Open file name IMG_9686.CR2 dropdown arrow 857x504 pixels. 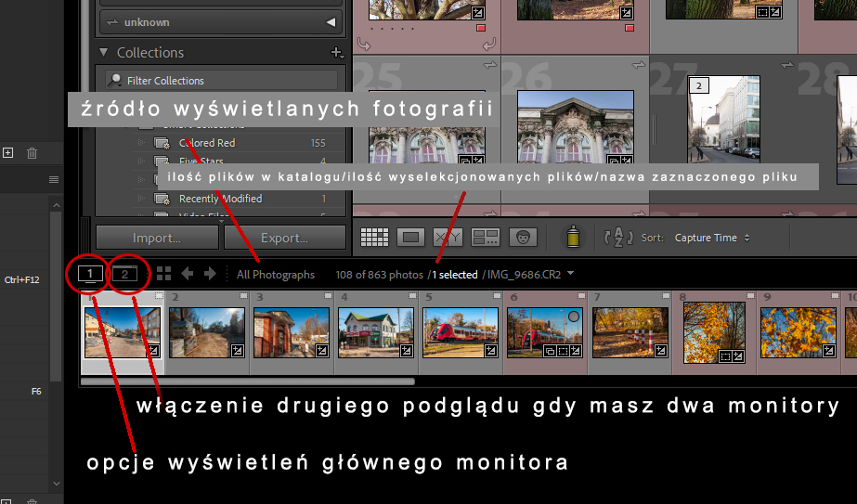[x=569, y=274]
